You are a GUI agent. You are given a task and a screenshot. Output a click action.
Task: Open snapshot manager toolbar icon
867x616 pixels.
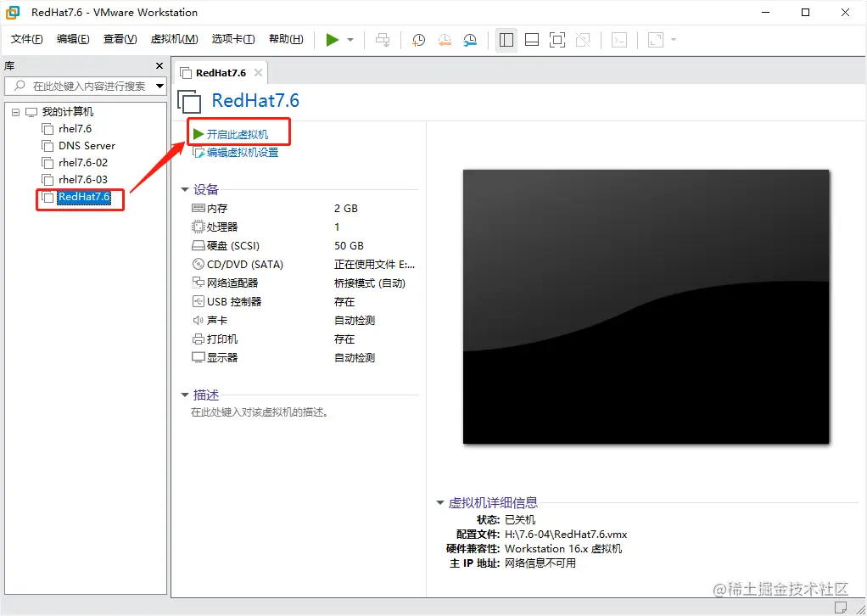pos(470,40)
